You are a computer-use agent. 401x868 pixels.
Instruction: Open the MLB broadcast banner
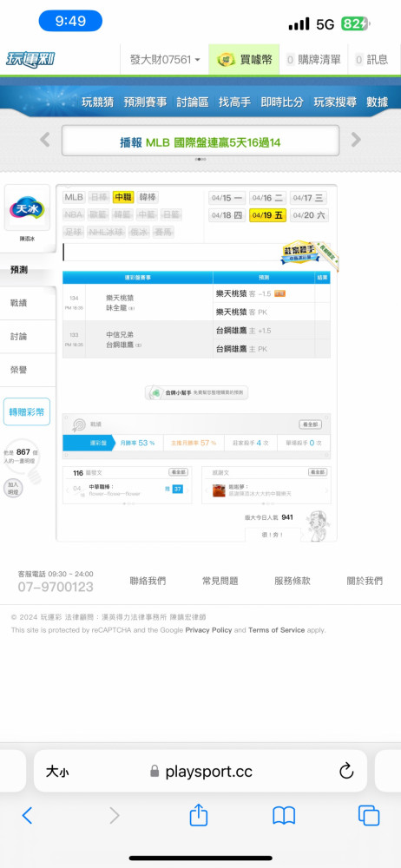tap(200, 141)
